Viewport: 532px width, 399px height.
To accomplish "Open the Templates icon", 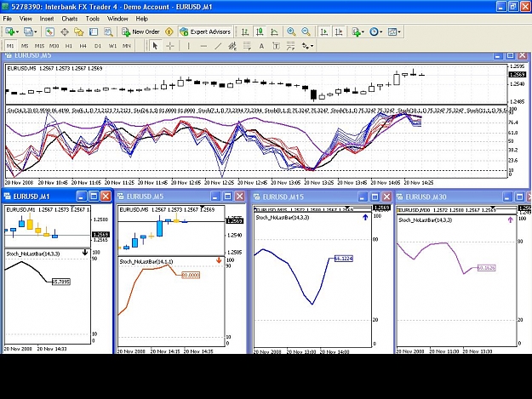I will coord(392,31).
